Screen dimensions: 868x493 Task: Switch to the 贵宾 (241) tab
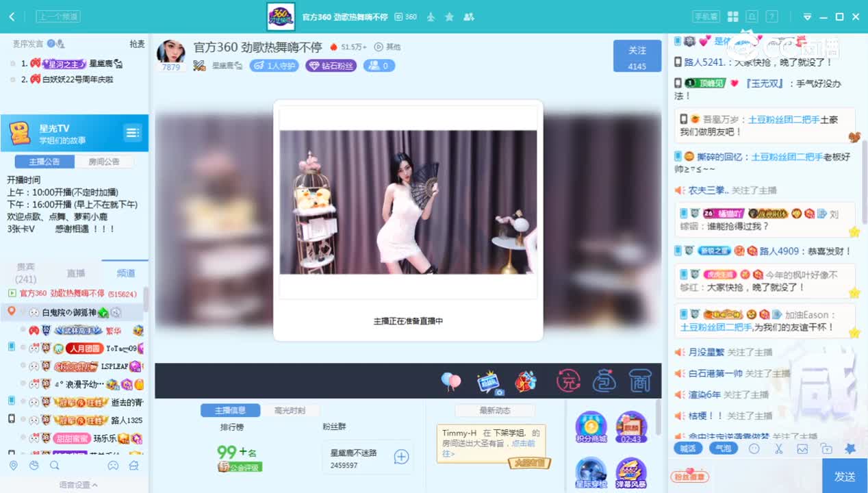pos(25,274)
